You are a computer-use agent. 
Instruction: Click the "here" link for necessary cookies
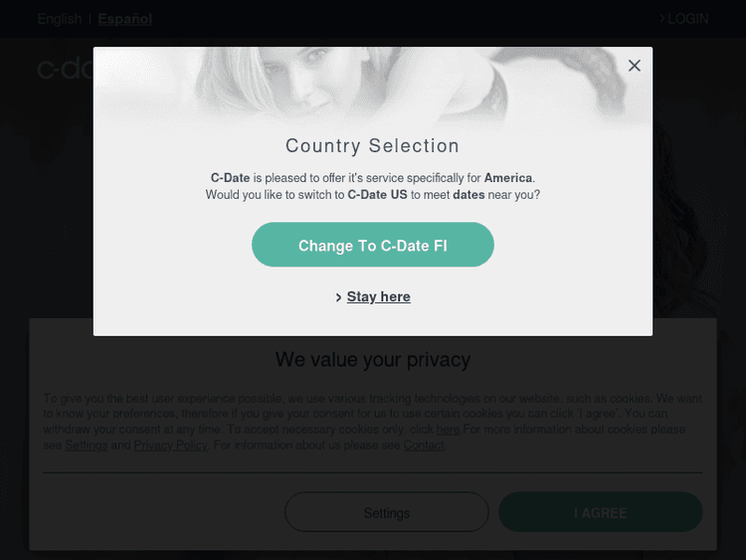click(448, 430)
